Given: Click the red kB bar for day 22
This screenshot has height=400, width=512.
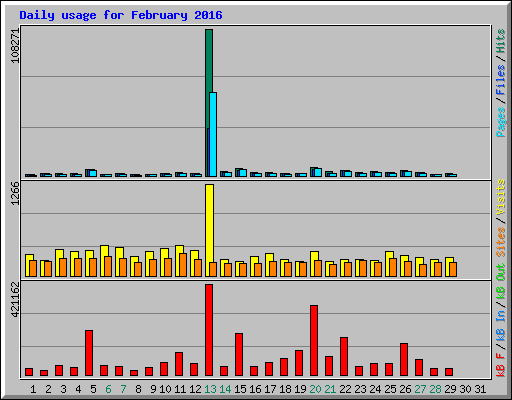Looking at the screenshot, I should pyautogui.click(x=344, y=356).
